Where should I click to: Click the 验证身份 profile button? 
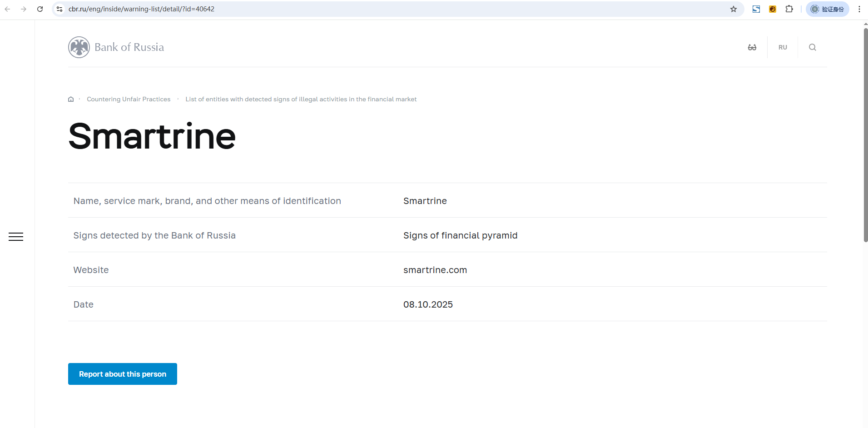[827, 9]
